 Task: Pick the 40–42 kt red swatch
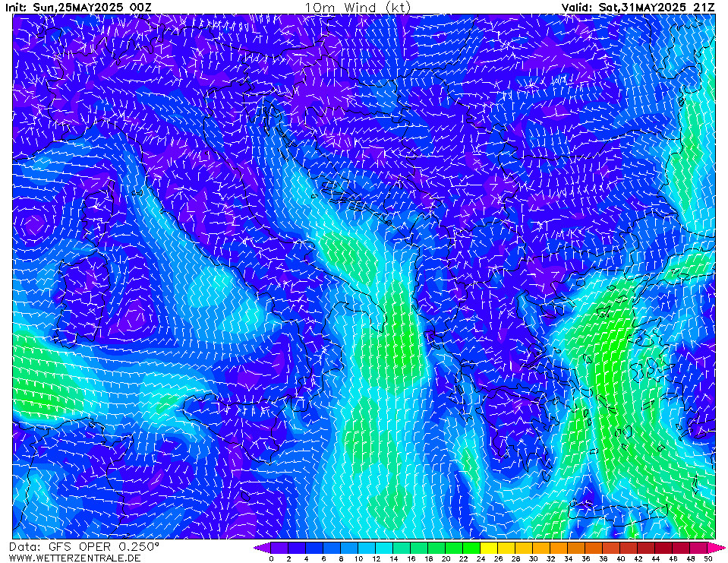[629, 548]
